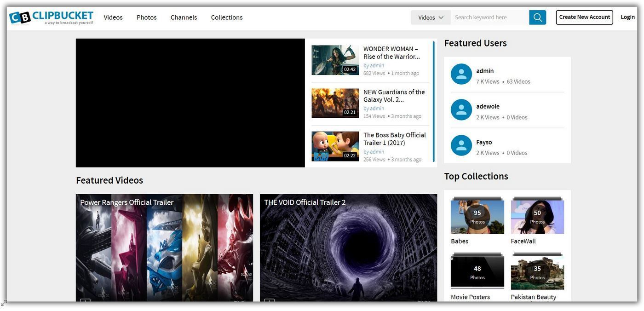Open the Photos menu item
This screenshot has height=311, width=644.
coord(147,17)
